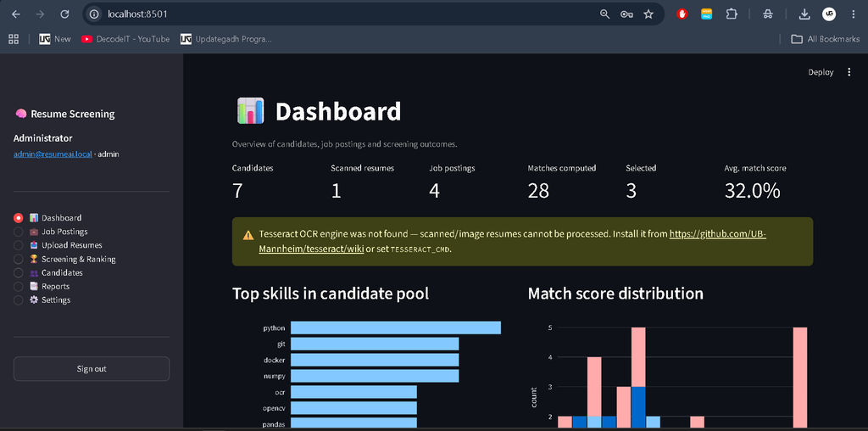Open the Chrome three-dot menu
Image resolution: width=868 pixels, height=431 pixels.
[853, 14]
